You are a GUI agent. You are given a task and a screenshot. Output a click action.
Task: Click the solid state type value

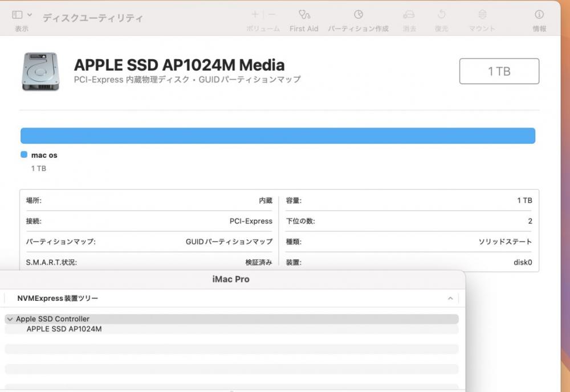pos(505,242)
